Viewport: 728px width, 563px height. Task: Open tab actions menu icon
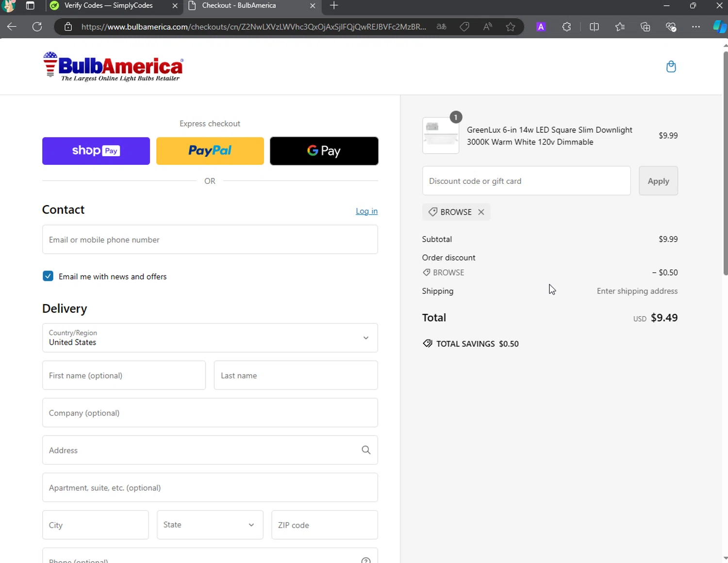(x=30, y=6)
